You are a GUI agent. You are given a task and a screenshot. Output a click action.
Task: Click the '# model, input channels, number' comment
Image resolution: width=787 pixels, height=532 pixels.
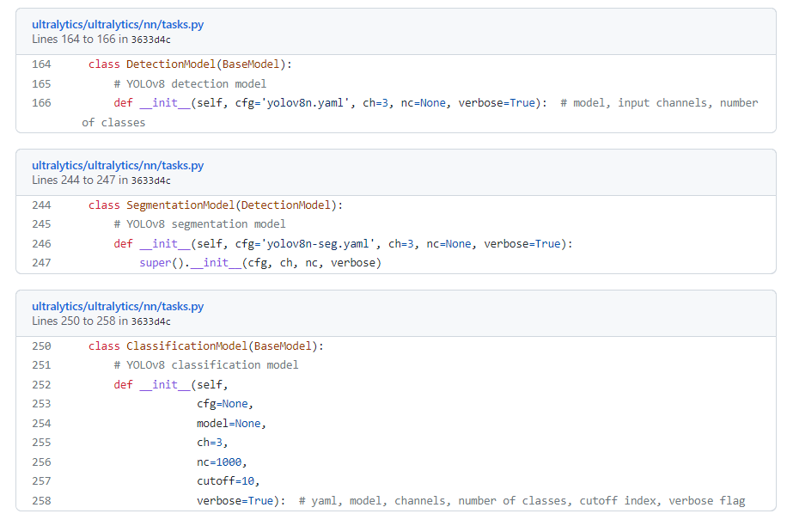pos(659,103)
